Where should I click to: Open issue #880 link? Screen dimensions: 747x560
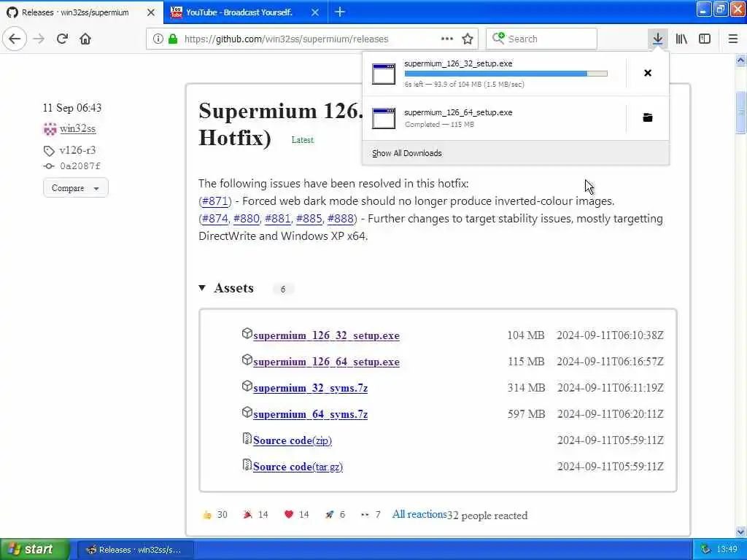[x=247, y=219]
